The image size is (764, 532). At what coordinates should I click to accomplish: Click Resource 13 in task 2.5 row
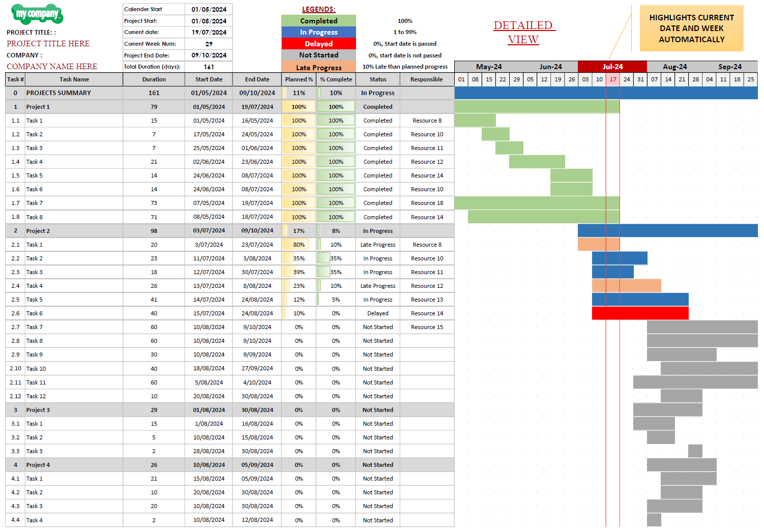click(x=427, y=300)
